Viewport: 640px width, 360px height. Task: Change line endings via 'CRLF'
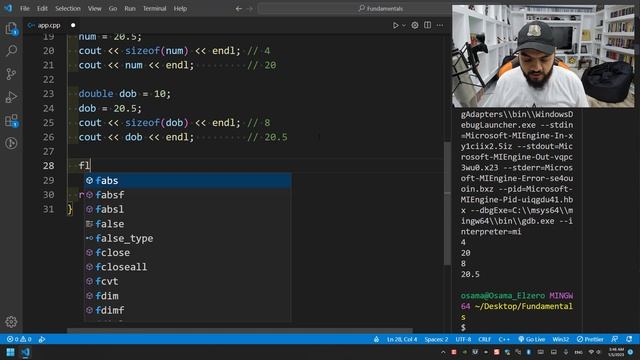(484, 340)
